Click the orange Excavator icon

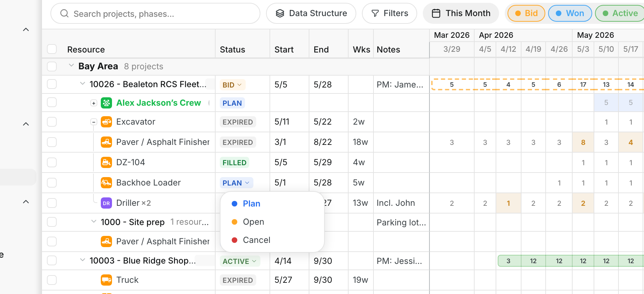click(106, 122)
